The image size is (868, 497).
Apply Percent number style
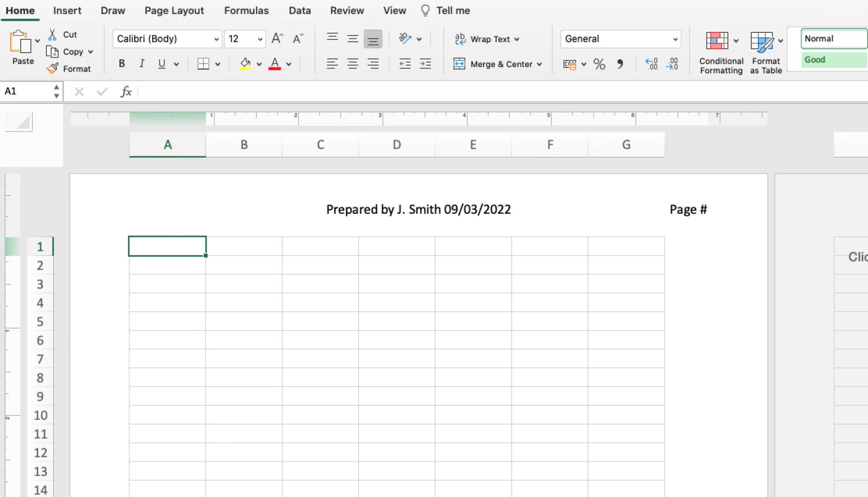599,64
